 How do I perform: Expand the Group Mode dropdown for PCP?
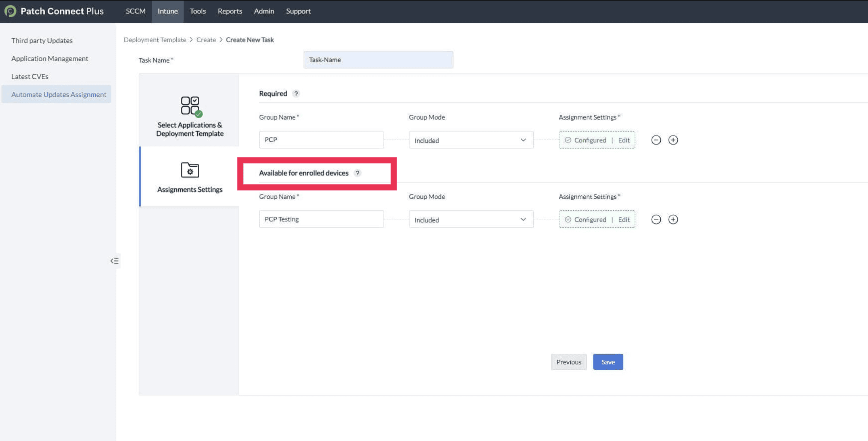coord(471,140)
